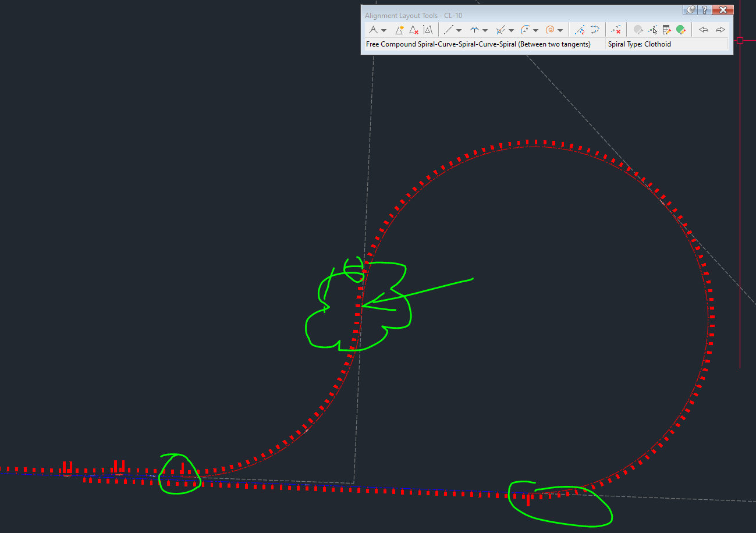The width and height of the screenshot is (756, 533).
Task: Select the Insert PI tool
Action: click(399, 30)
